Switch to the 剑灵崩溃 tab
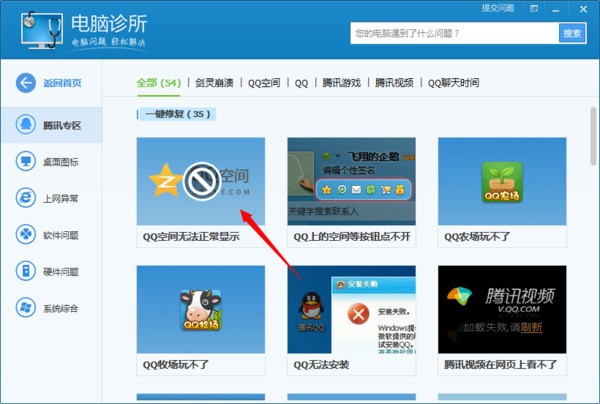The height and width of the screenshot is (404, 600). (214, 83)
